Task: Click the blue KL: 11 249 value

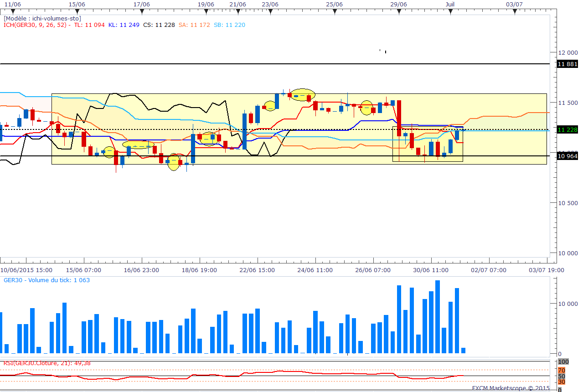Action: coord(124,25)
